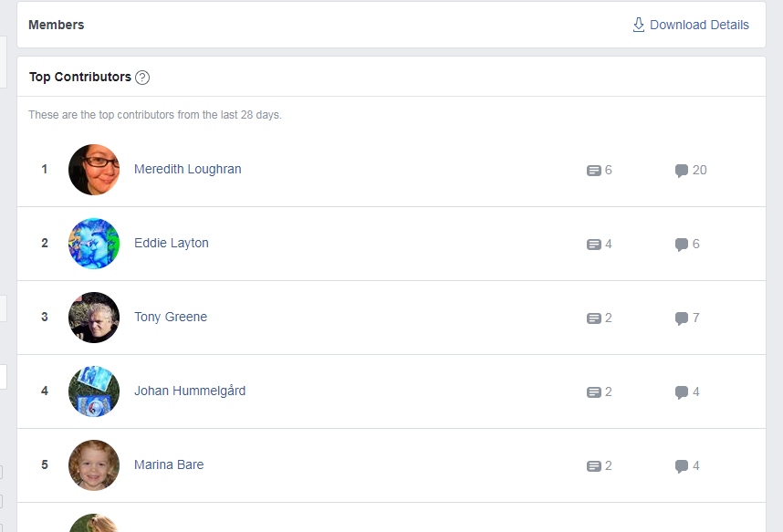Open Download Details link

691,25
